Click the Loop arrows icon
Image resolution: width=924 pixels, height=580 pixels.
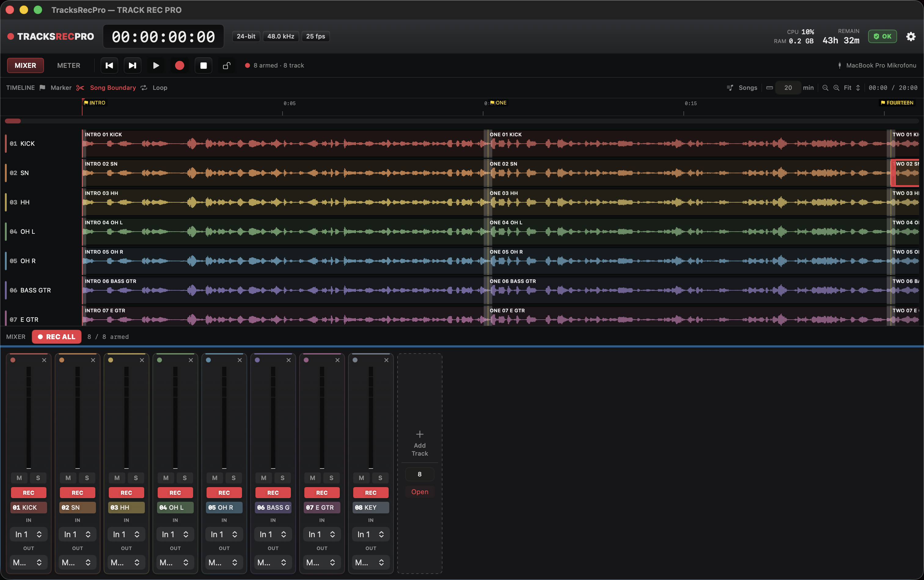click(x=144, y=88)
